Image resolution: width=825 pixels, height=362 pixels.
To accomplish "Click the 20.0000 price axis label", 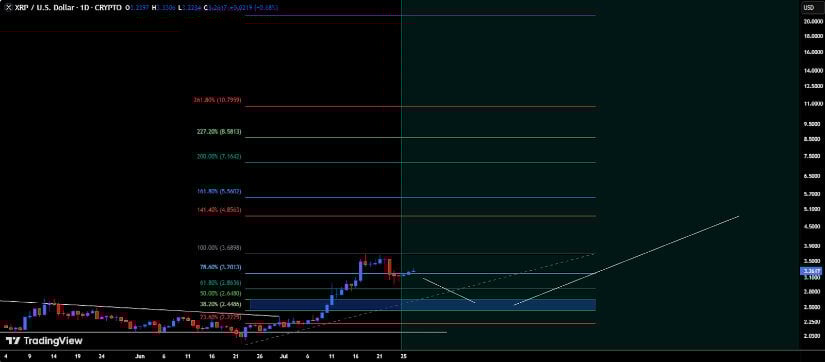I will [x=812, y=21].
